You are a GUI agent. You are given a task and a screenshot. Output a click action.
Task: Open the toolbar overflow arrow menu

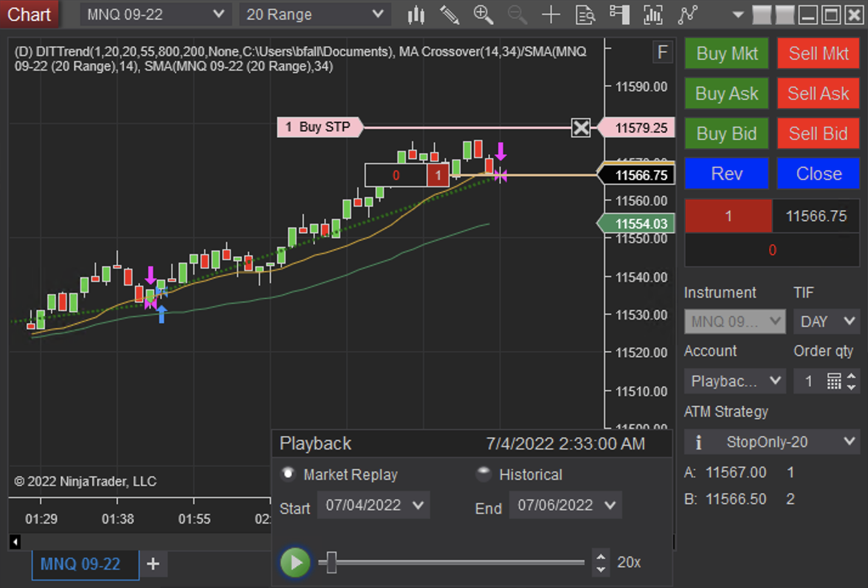(x=738, y=15)
